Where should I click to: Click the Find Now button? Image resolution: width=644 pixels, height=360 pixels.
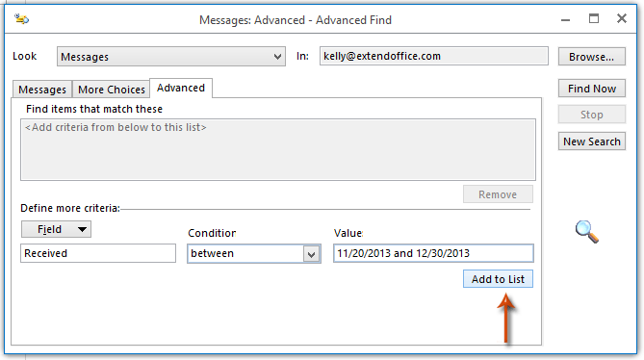[x=591, y=89]
